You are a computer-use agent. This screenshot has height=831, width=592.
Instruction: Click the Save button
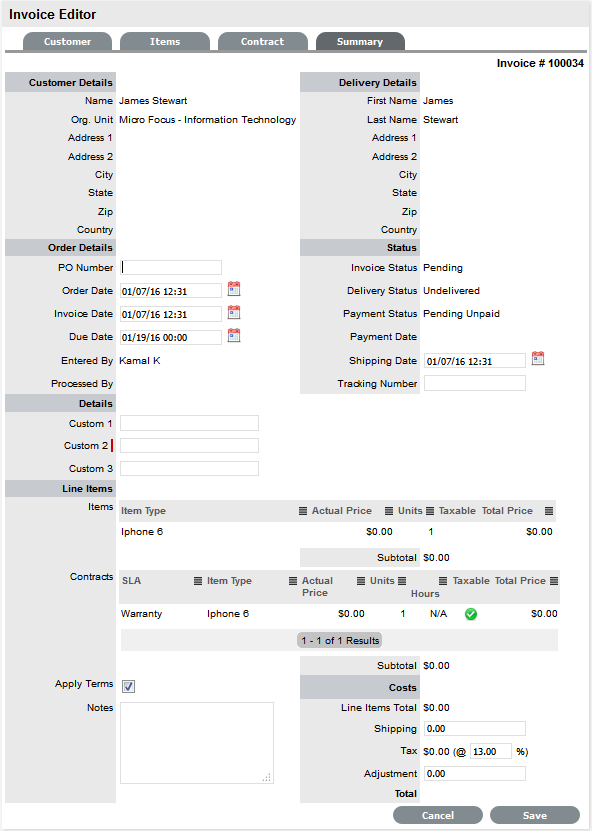[535, 815]
